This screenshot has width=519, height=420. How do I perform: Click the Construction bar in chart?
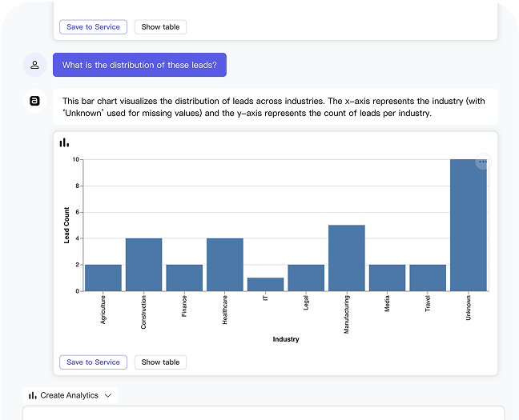144,265
